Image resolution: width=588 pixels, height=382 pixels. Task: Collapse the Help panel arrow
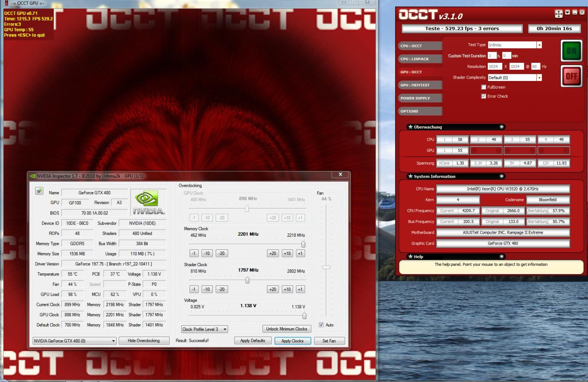pos(501,257)
